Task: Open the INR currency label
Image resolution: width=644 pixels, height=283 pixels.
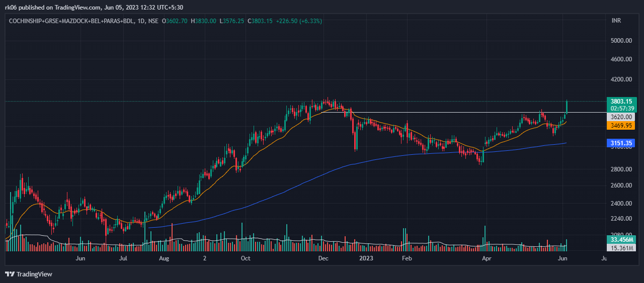Action: (x=617, y=20)
